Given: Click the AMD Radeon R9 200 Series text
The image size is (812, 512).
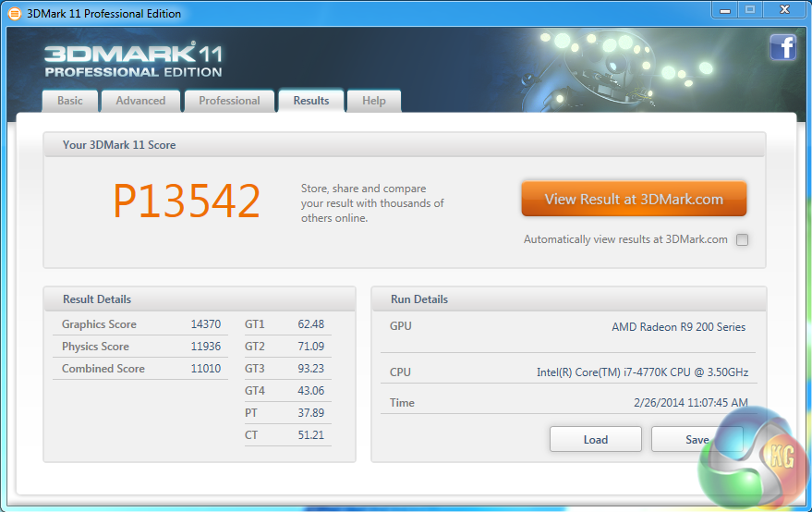Looking at the screenshot, I should coord(678,327).
